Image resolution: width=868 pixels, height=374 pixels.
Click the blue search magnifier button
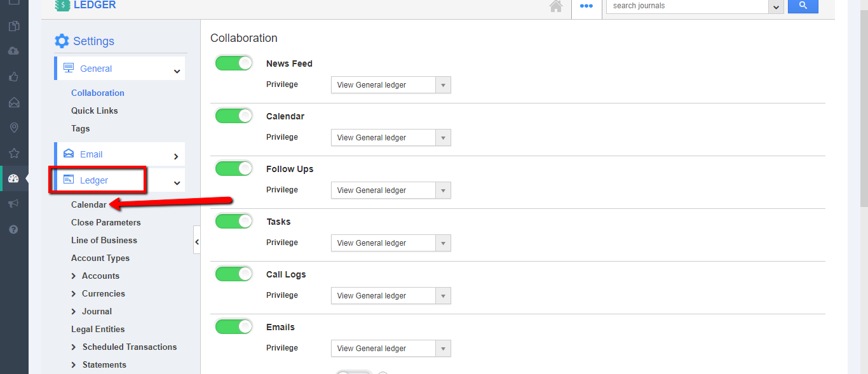coord(803,6)
